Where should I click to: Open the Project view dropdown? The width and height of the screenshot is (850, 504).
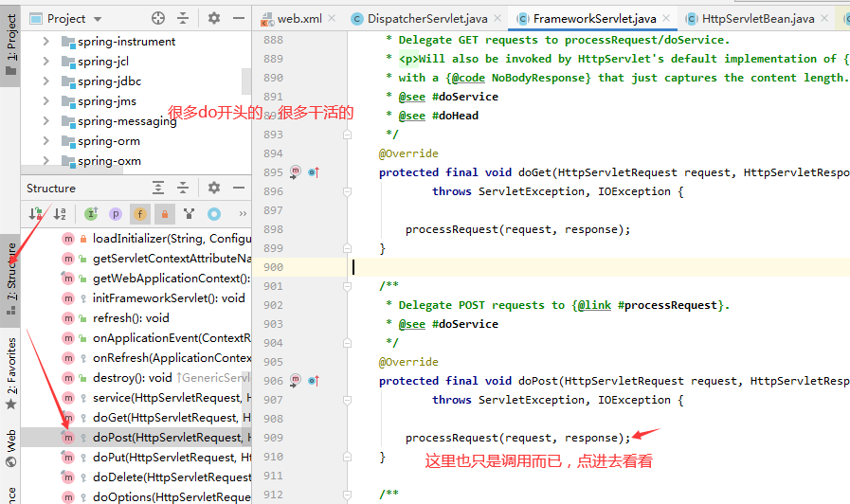(98, 19)
